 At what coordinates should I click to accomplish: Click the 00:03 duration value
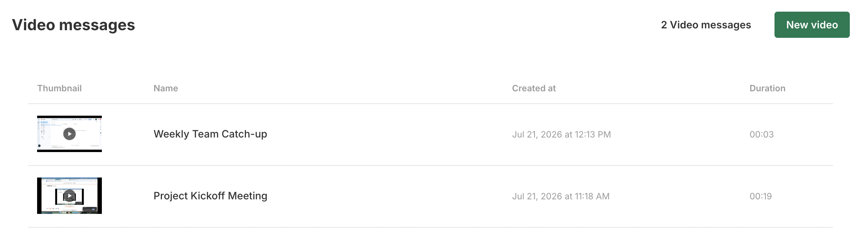pyautogui.click(x=761, y=135)
